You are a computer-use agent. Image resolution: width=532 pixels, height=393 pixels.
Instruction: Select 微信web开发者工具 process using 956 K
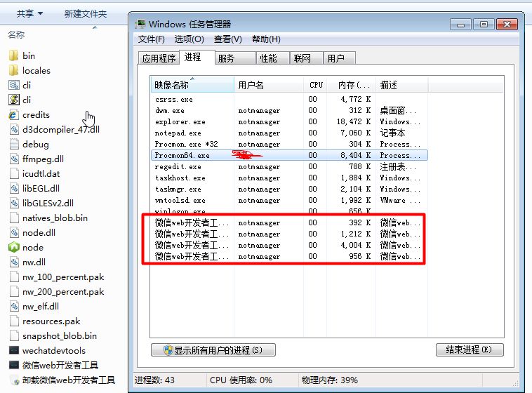click(x=289, y=256)
